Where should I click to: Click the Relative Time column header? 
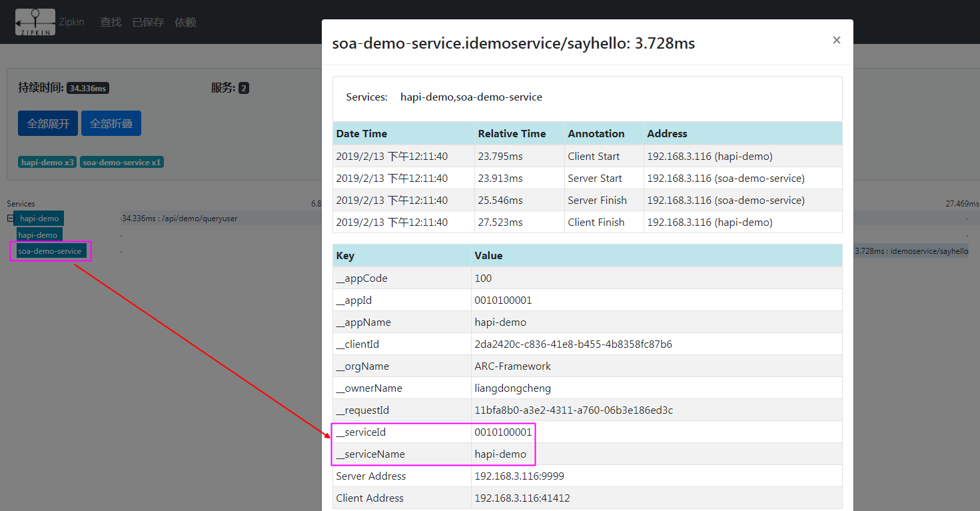click(520, 133)
